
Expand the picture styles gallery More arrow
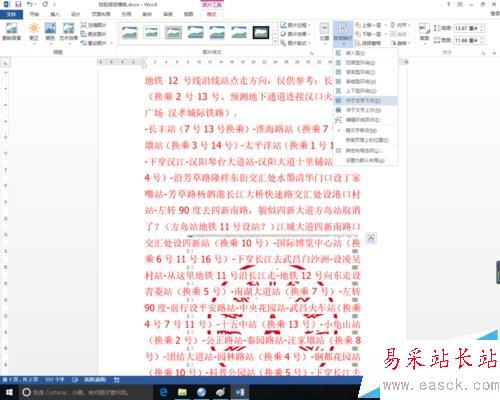pyautogui.click(x=275, y=43)
